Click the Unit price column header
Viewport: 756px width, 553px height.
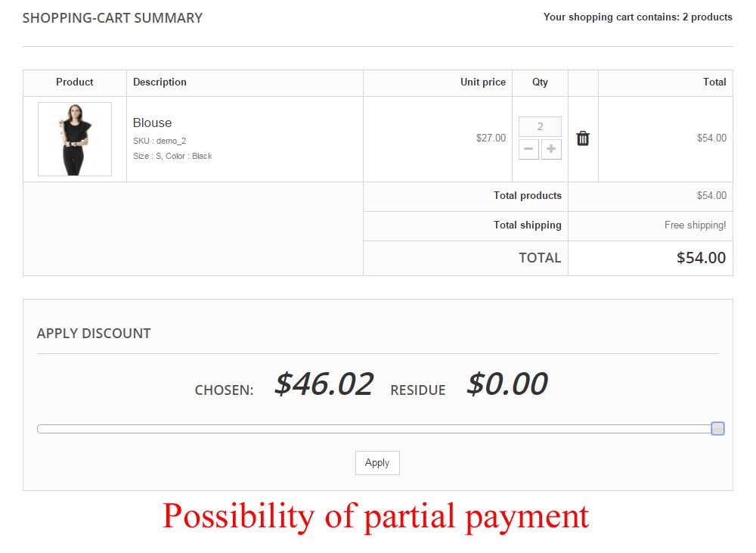point(482,82)
